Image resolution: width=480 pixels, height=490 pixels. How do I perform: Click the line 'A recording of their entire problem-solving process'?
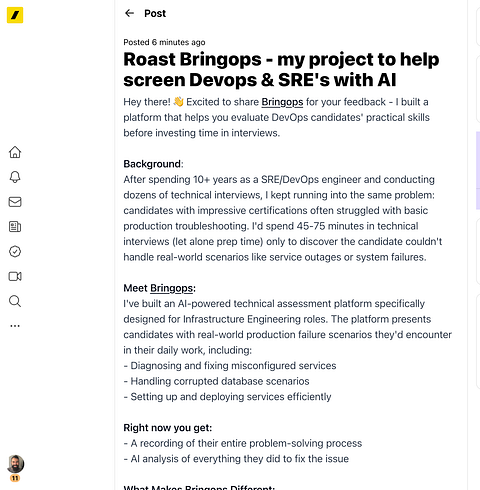[x=243, y=443]
